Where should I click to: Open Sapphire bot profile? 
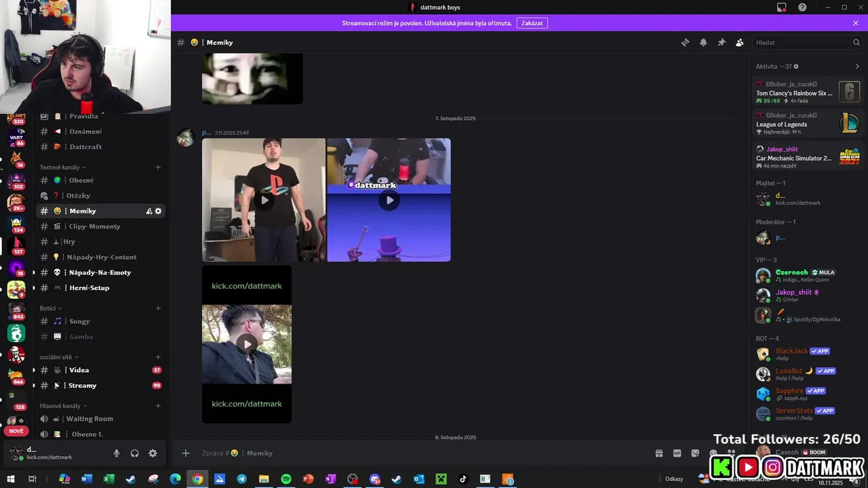808,394
